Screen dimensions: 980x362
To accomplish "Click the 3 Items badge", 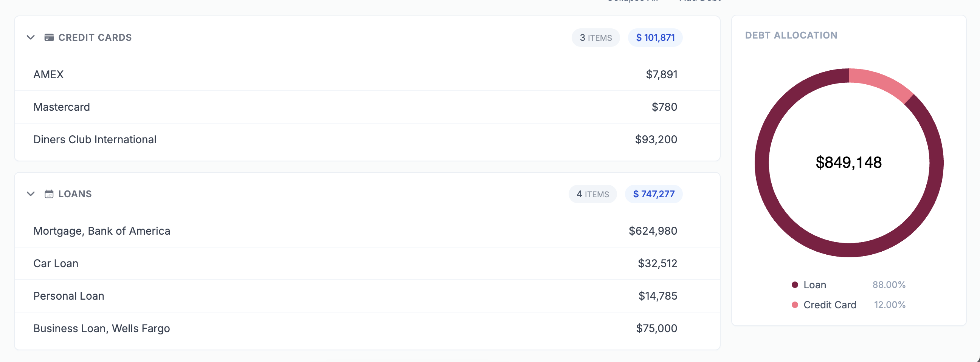I will pyautogui.click(x=596, y=38).
